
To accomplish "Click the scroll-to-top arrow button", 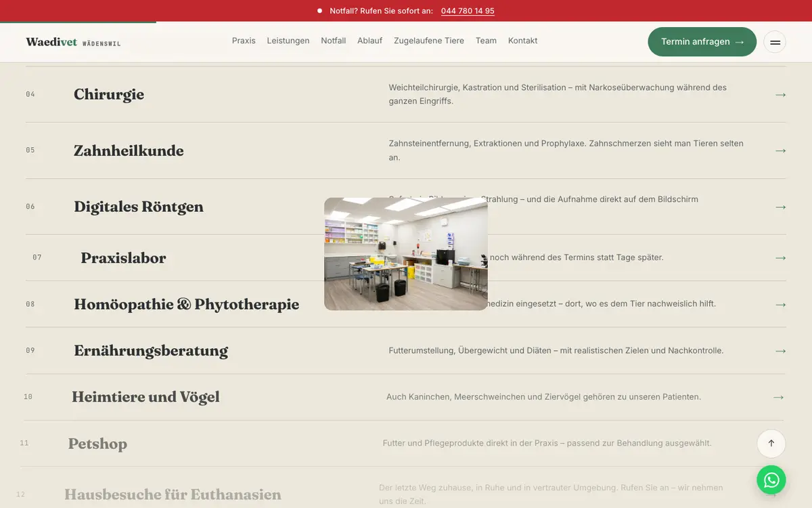I will tap(771, 444).
